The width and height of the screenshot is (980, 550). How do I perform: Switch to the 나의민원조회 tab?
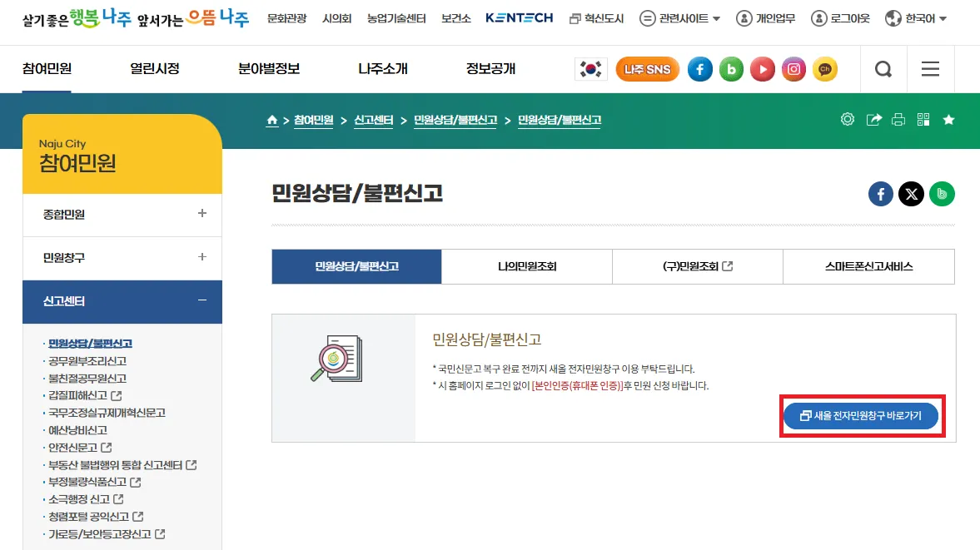pos(526,266)
